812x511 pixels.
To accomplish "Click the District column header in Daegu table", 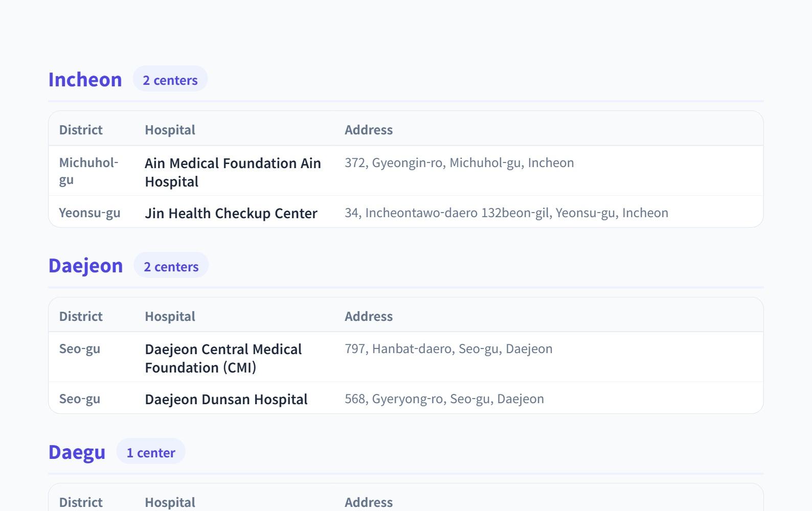I will click(81, 502).
